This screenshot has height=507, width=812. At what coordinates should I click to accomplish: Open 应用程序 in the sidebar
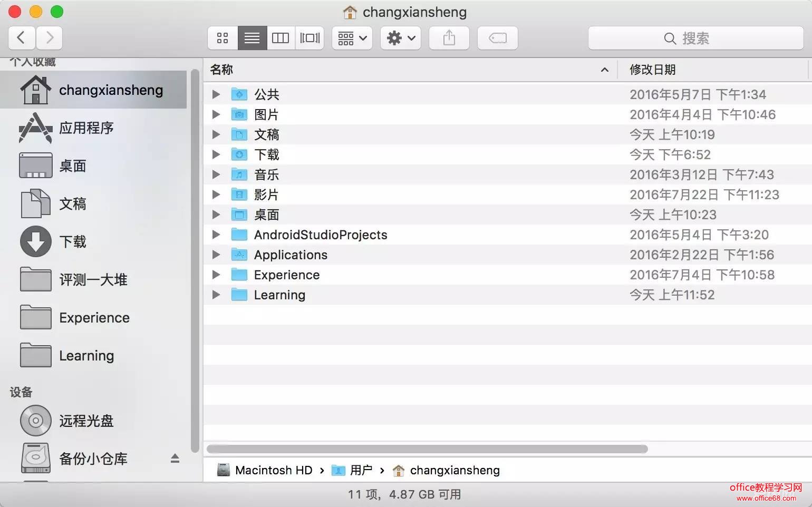pos(93,128)
